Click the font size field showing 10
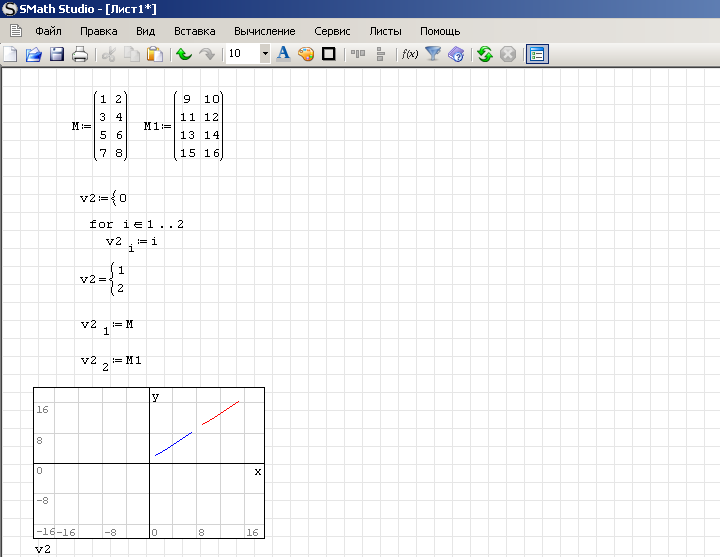Image resolution: width=720 pixels, height=557 pixels. click(x=241, y=54)
